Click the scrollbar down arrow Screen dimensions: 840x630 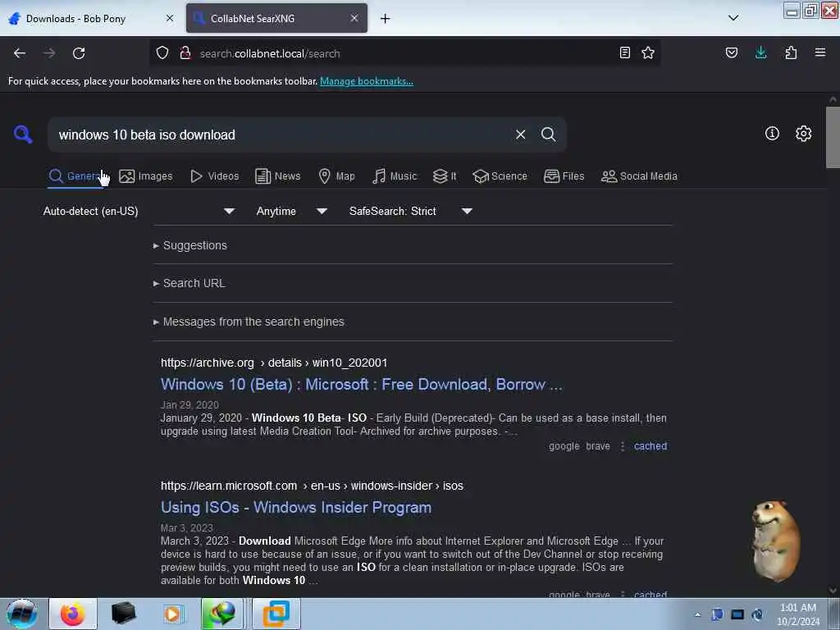833,591
